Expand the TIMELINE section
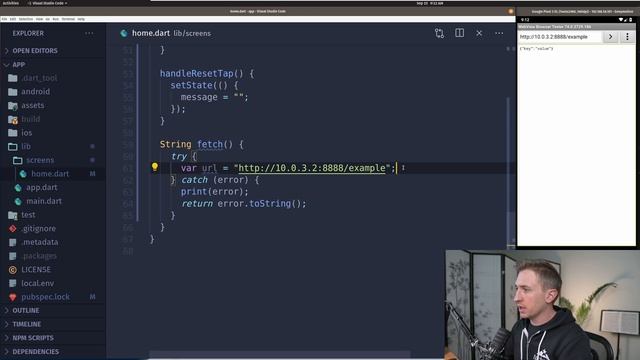 point(53,324)
